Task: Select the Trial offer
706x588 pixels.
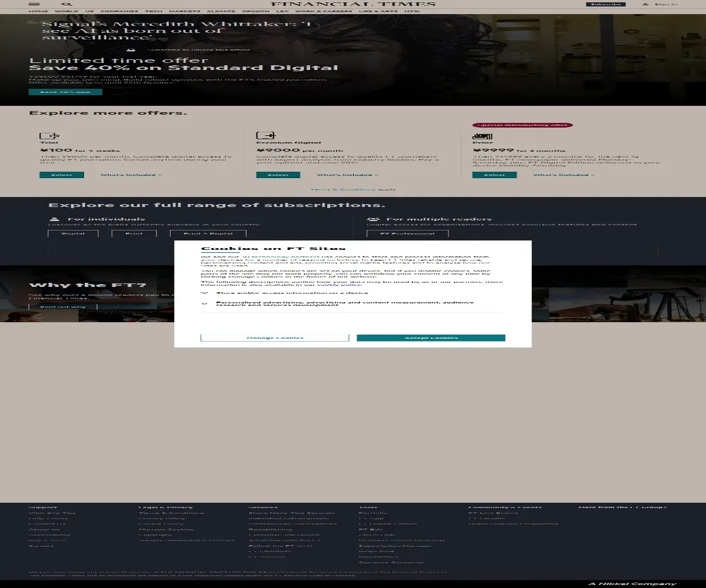Action: [x=62, y=175]
